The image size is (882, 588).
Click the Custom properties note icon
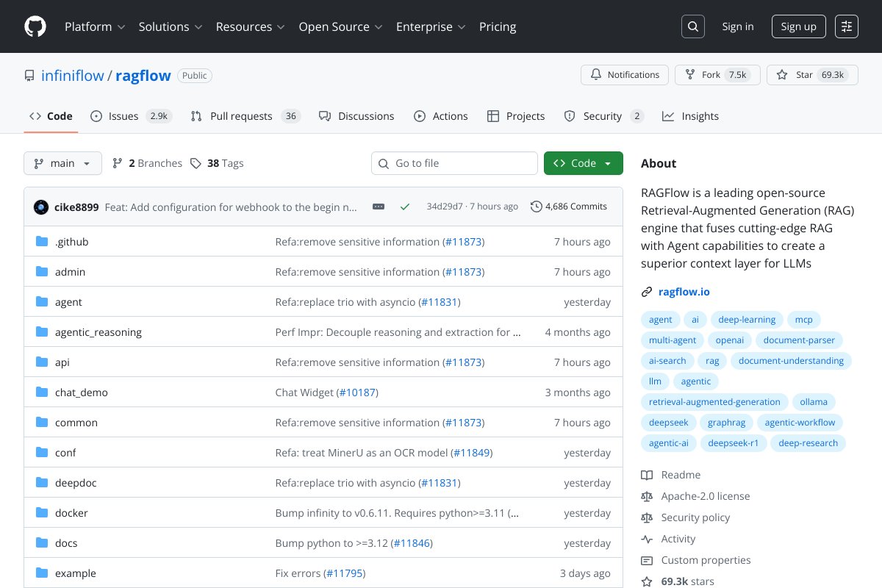coord(647,560)
